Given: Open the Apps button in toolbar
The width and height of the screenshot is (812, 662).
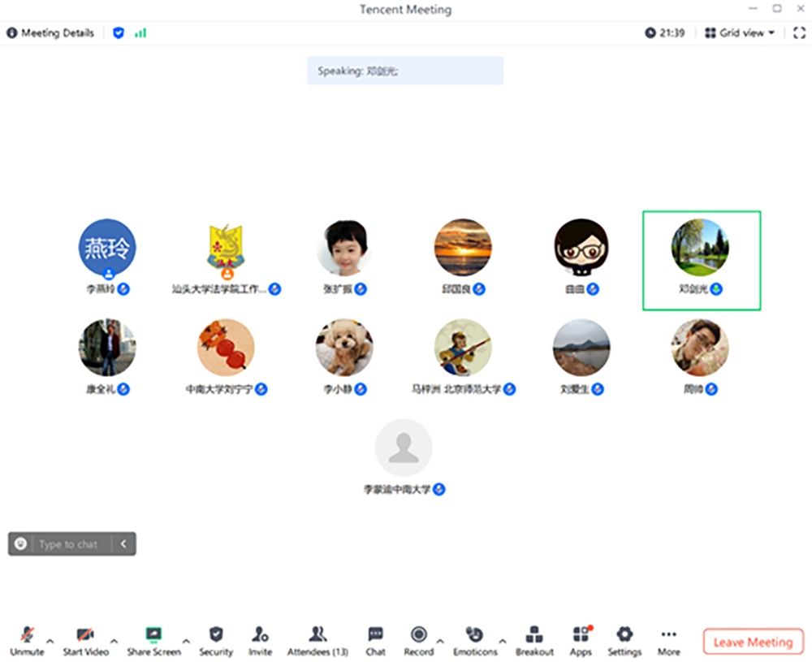Looking at the screenshot, I should [581, 641].
